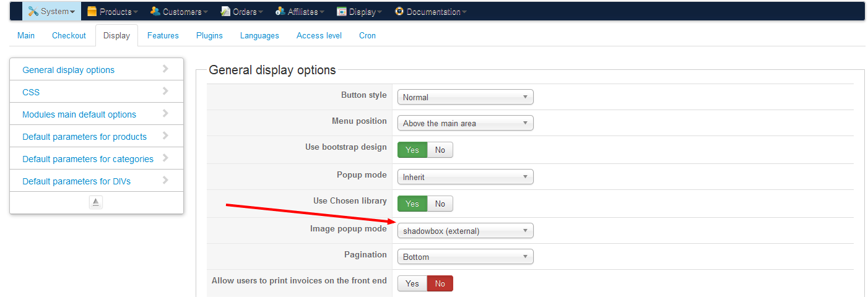Click the Products box icon
Image resolution: width=868 pixels, height=297 pixels.
click(92, 11)
